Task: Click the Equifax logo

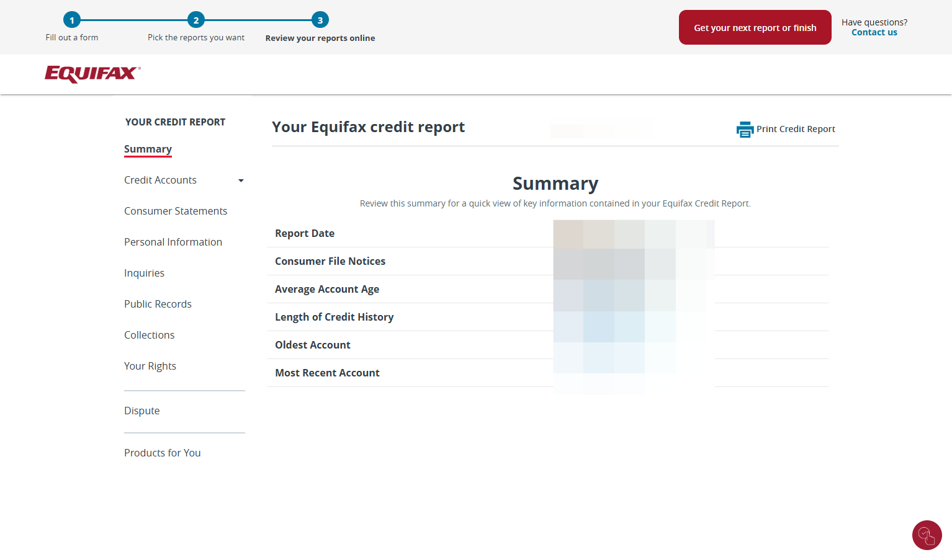Action: [x=93, y=74]
